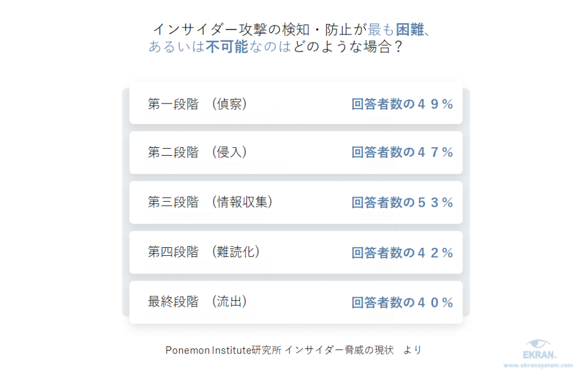Image resolution: width=588 pixels, height=380 pixels.
Task: Click the インサイダー脅威の現状 report title
Action: [x=339, y=350]
